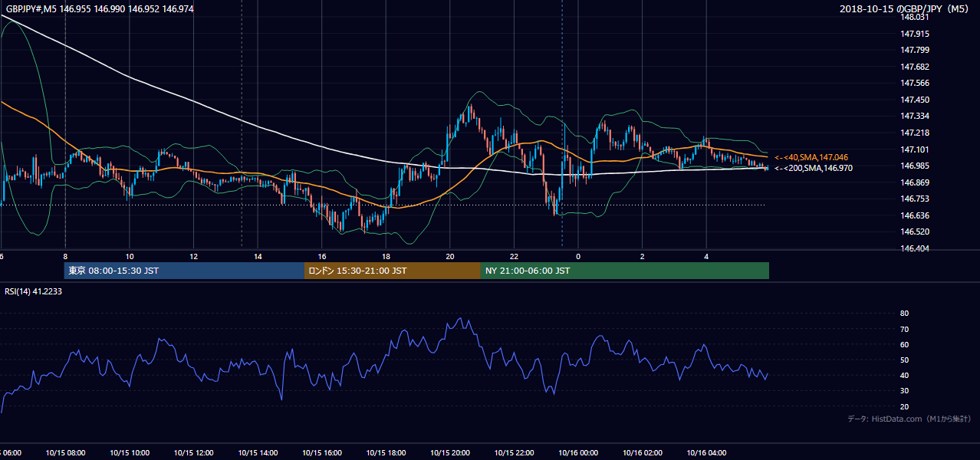Click the 10/15 16:00 date axis label
980x460 pixels.
click(322, 452)
